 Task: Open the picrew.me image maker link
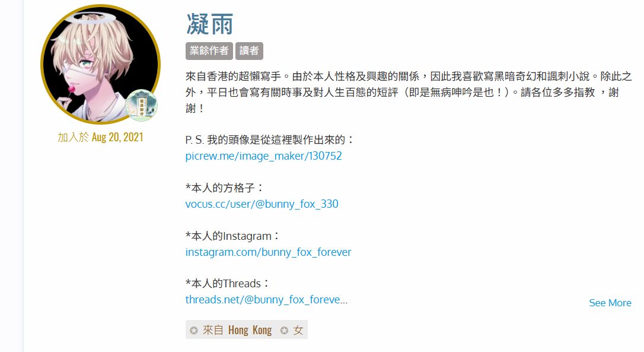point(264,156)
